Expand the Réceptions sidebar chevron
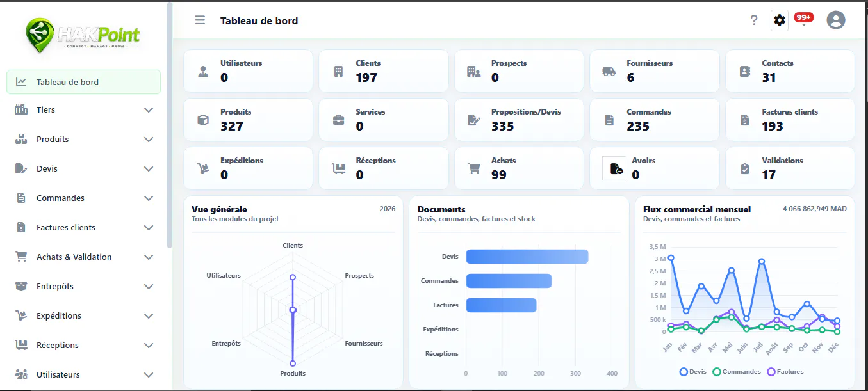 coord(149,346)
